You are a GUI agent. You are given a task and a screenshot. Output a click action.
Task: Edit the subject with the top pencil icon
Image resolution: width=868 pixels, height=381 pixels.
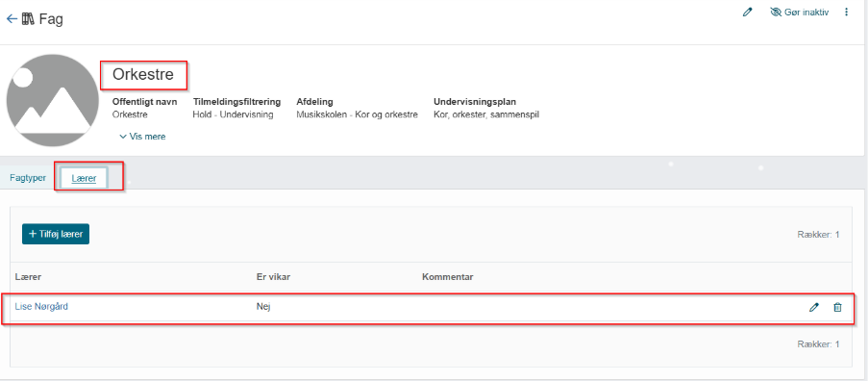pyautogui.click(x=748, y=12)
